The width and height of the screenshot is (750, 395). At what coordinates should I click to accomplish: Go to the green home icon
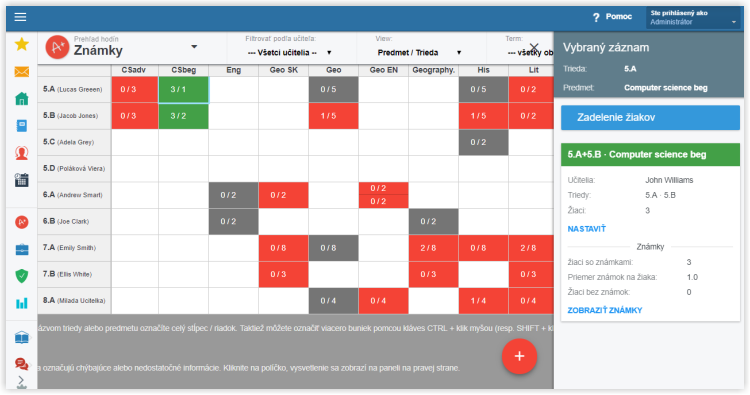click(22, 99)
